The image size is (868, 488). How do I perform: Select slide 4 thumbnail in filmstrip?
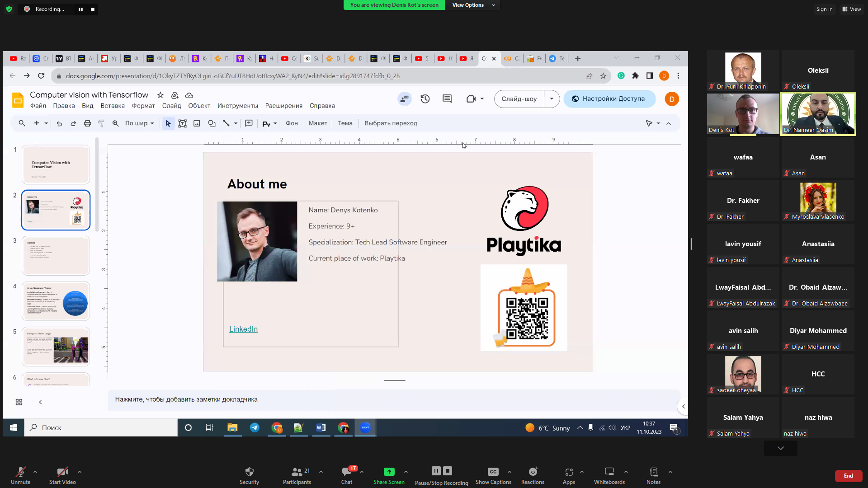[56, 301]
